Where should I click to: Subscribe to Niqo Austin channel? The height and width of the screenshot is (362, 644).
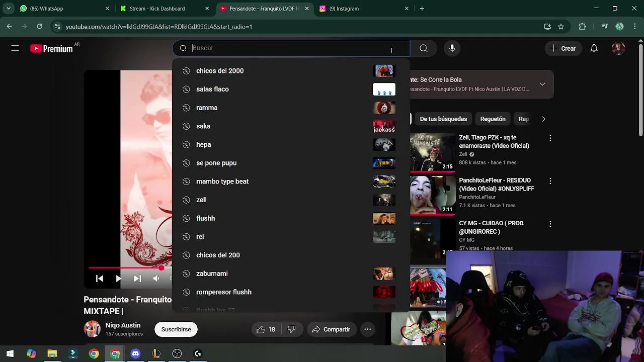tap(176, 329)
